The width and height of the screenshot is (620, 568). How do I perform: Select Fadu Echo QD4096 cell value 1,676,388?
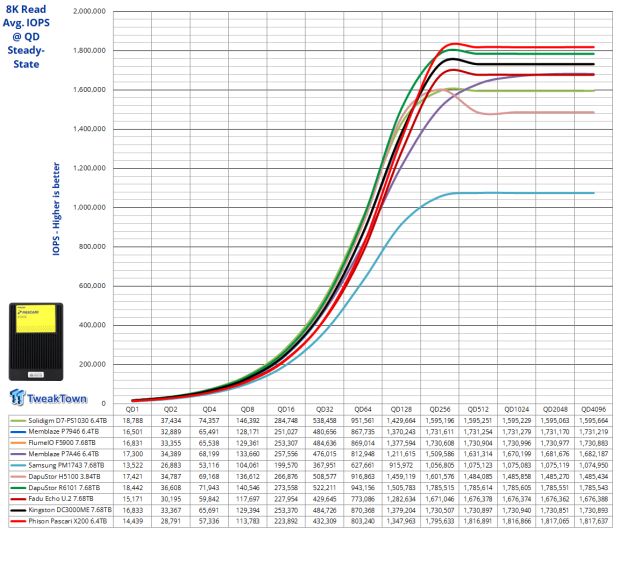(x=594, y=499)
